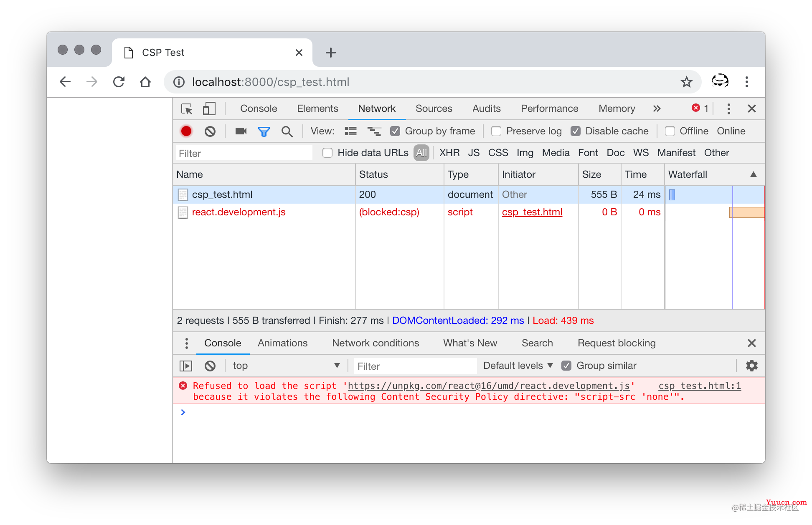Viewport: 812px width, 525px height.
Task: Sort requests by Size column
Action: [x=599, y=174]
